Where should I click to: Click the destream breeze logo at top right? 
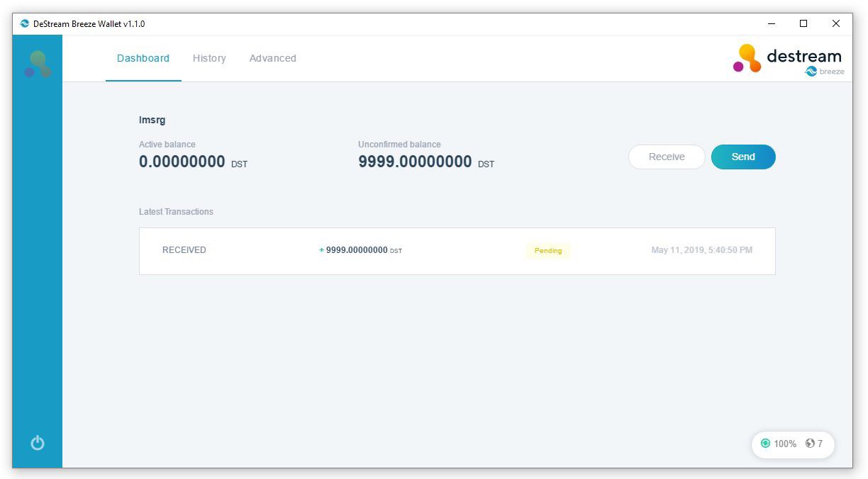pyautogui.click(x=787, y=60)
